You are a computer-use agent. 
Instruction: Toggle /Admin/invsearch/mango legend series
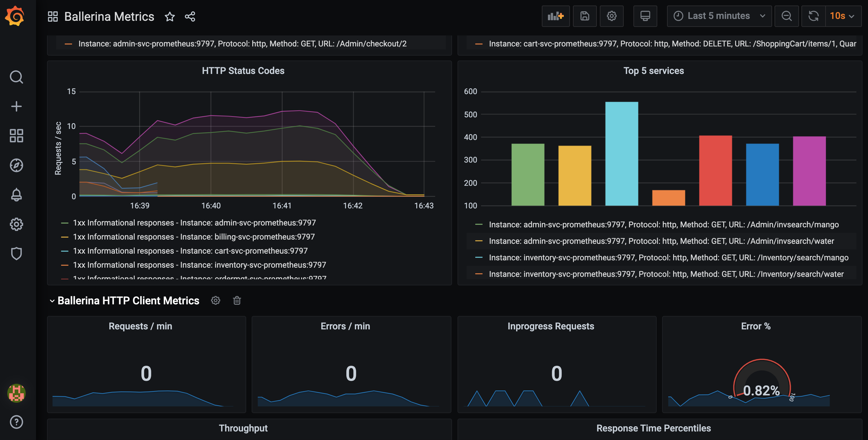tap(664, 225)
